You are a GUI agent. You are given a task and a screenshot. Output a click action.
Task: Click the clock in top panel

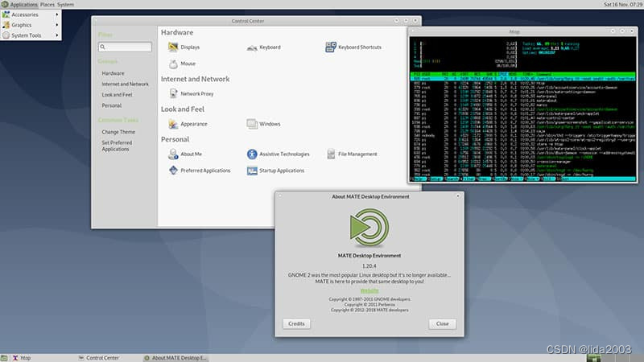point(622,5)
